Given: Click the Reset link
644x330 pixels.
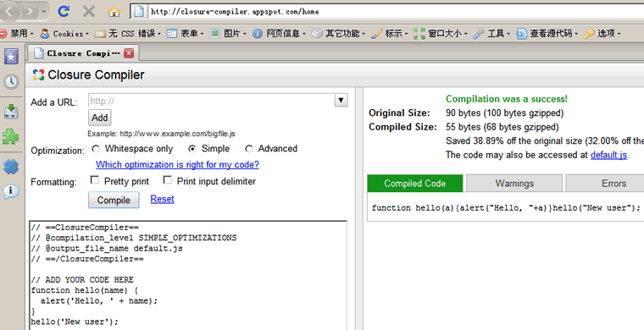Looking at the screenshot, I should tap(162, 199).
